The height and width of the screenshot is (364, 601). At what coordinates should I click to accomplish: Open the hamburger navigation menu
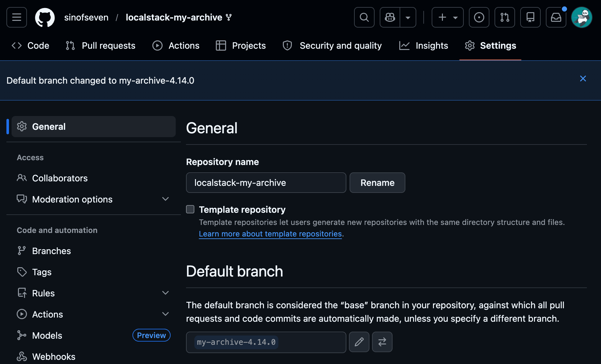[x=17, y=17]
